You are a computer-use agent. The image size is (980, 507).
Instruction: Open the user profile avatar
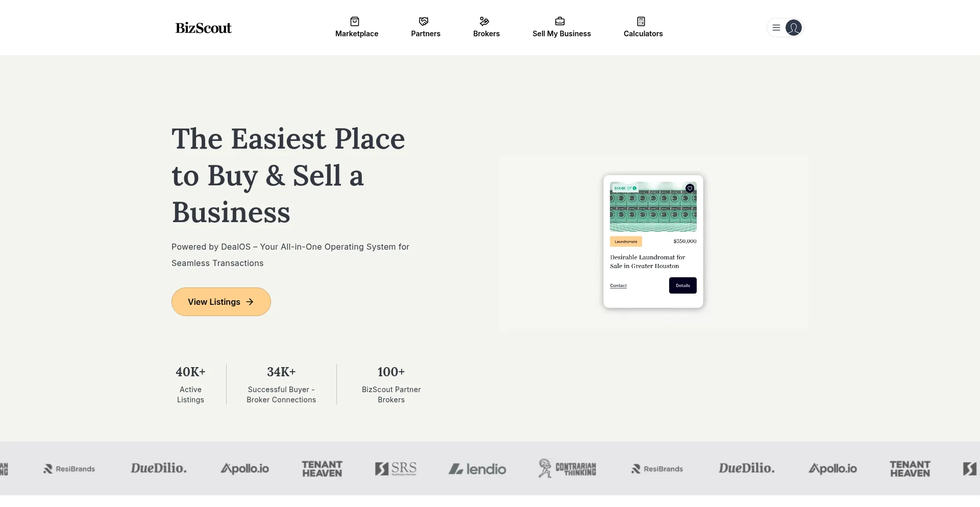pyautogui.click(x=793, y=28)
